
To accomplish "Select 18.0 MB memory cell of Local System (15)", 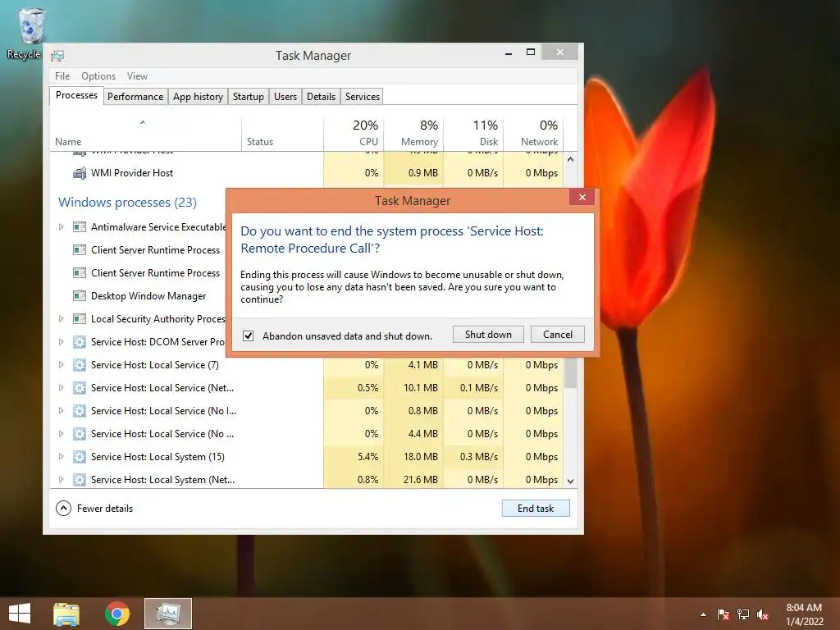I will pos(413,457).
